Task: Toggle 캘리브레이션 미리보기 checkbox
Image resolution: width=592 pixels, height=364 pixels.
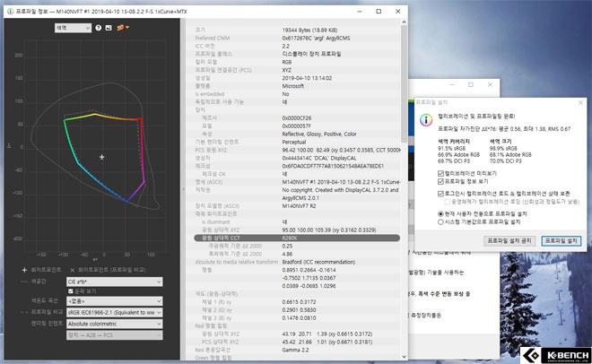Action: [440, 174]
